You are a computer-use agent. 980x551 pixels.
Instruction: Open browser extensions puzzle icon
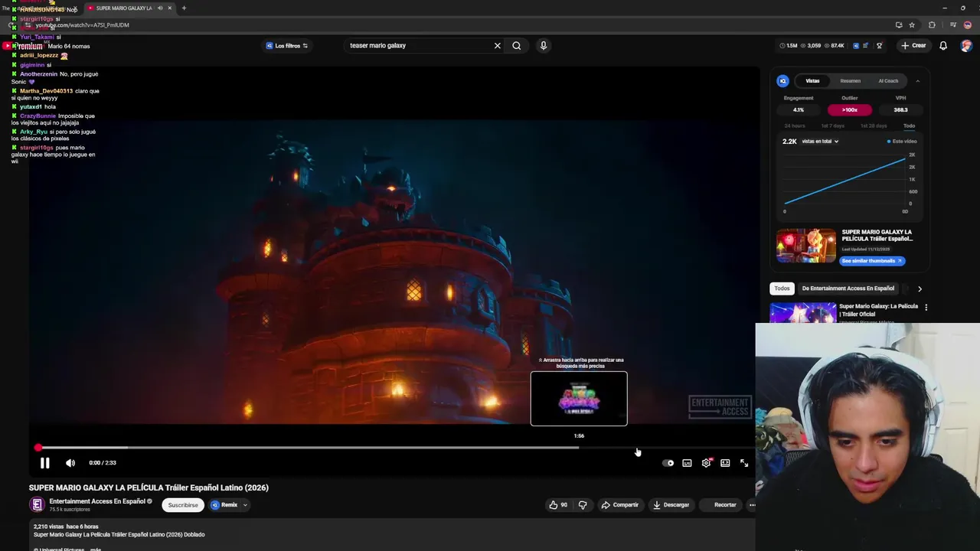tap(932, 25)
